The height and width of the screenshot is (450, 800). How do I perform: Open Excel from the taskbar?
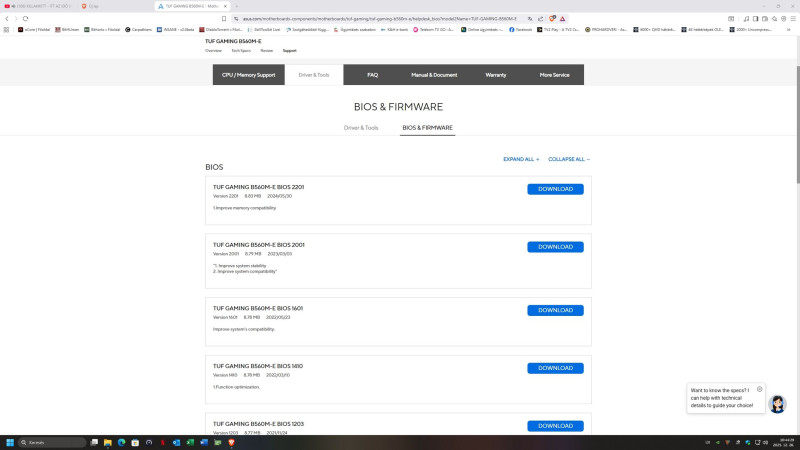(x=190, y=442)
